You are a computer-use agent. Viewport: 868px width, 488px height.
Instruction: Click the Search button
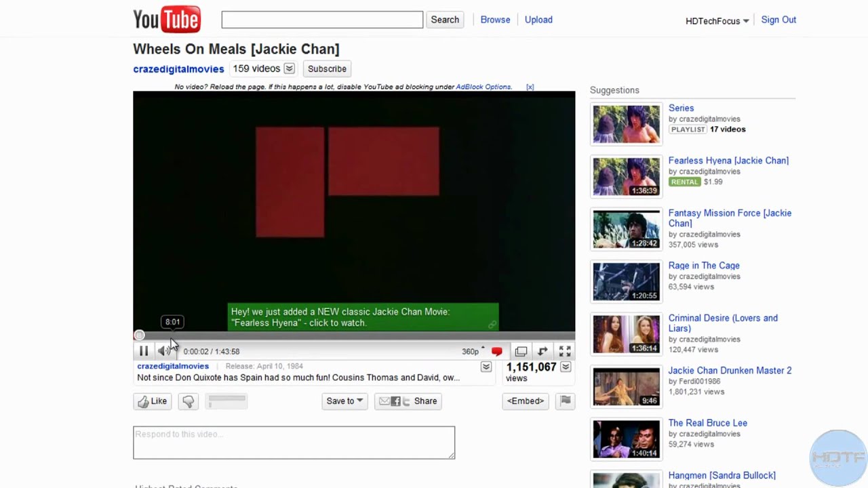(445, 20)
